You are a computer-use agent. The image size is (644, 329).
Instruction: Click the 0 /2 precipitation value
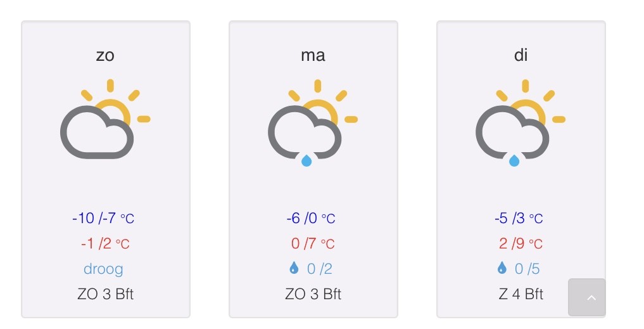pos(320,269)
